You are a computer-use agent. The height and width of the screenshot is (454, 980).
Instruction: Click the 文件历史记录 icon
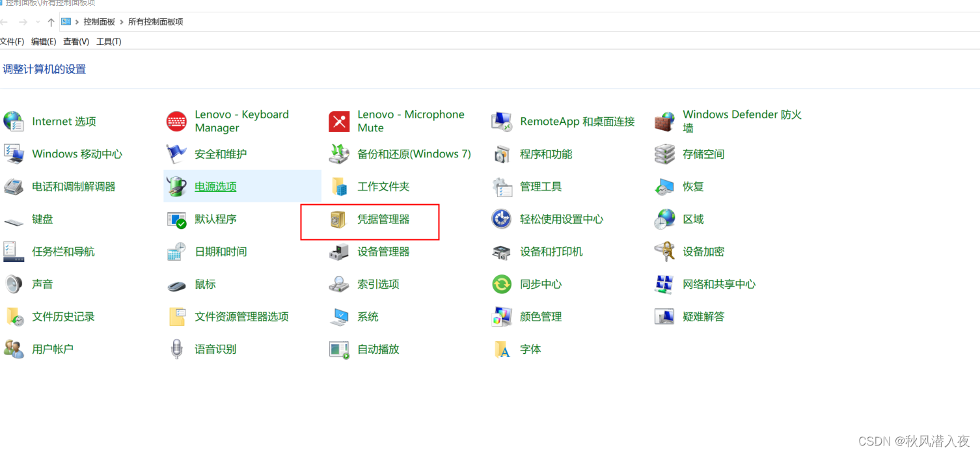[14, 316]
